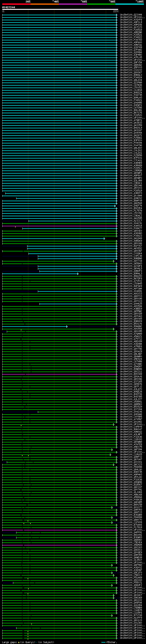The width and height of the screenshot is (146, 644).
Task: Click the UniRef100_A9T7I8 label
Action: click(131, 261)
